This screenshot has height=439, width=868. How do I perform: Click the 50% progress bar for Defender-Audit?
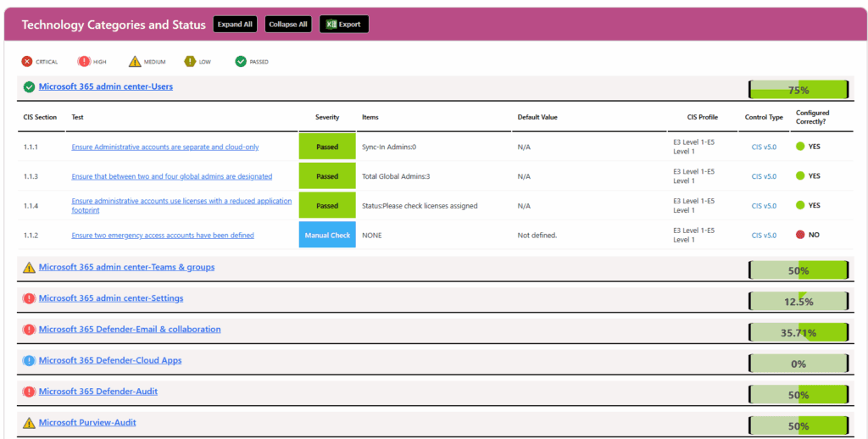coord(798,394)
